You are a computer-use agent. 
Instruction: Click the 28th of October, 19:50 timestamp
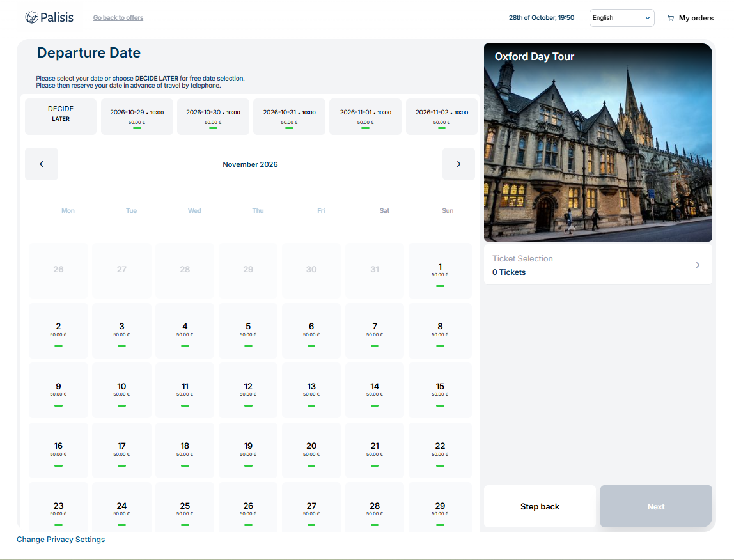tap(542, 18)
